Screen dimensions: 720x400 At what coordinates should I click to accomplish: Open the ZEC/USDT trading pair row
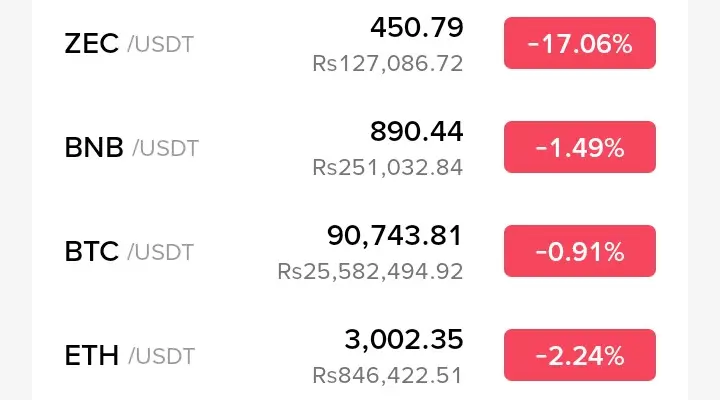[360, 44]
